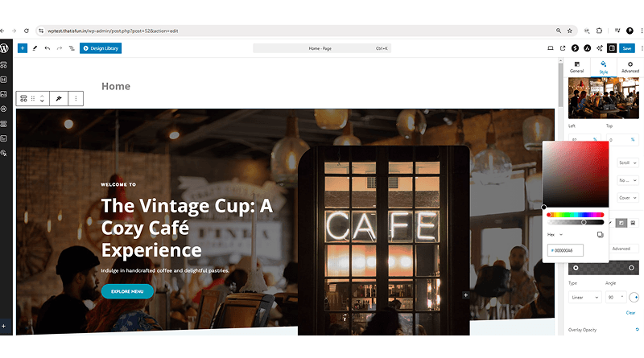Switch to the General tab
Image resolution: width=644 pixels, height=358 pixels.
[576, 68]
